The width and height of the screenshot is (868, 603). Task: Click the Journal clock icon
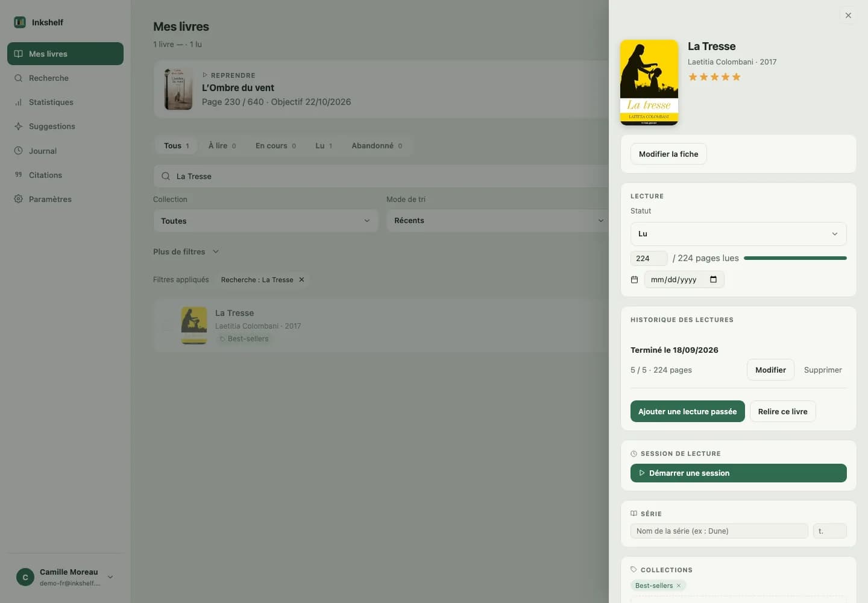point(19,151)
